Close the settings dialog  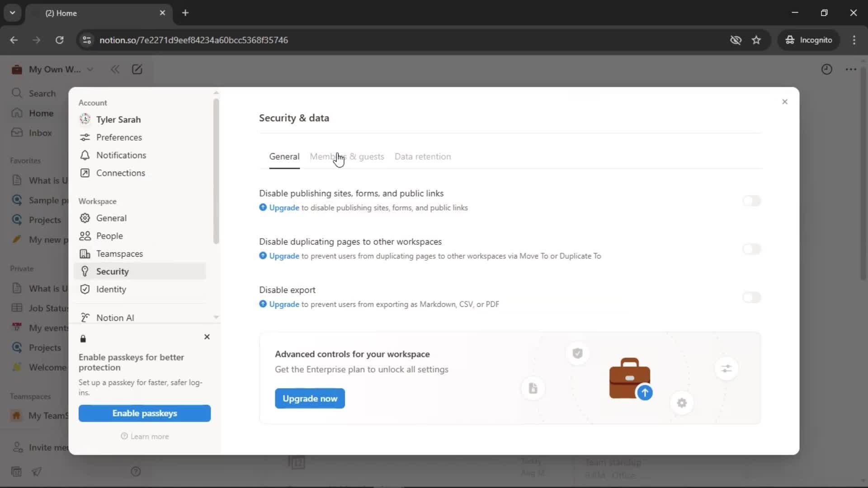785,102
